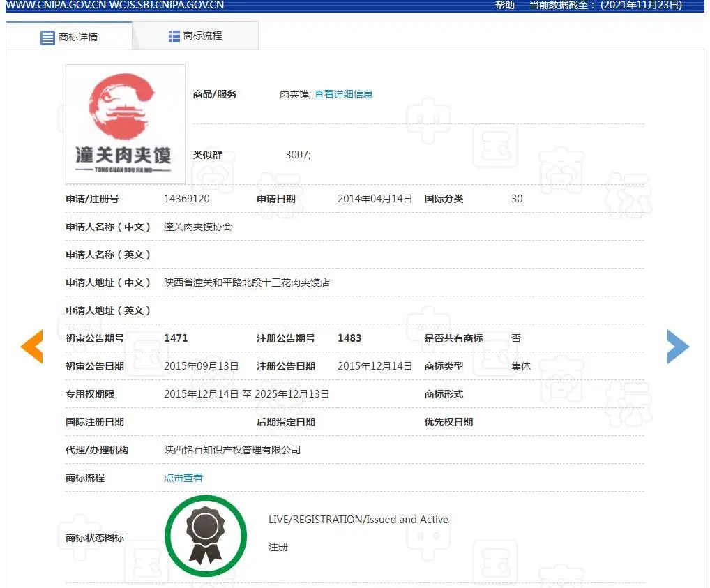The height and width of the screenshot is (588, 710).
Task: Open the 查看详细信息 link
Action: point(343,94)
